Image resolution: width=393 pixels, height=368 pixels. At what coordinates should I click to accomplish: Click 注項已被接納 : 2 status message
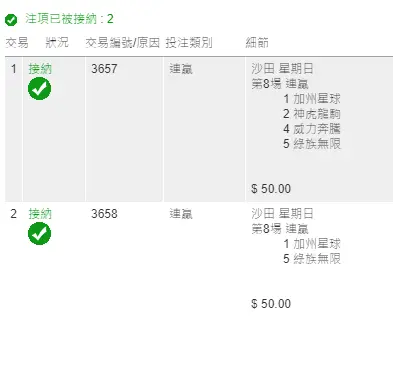[69, 19]
